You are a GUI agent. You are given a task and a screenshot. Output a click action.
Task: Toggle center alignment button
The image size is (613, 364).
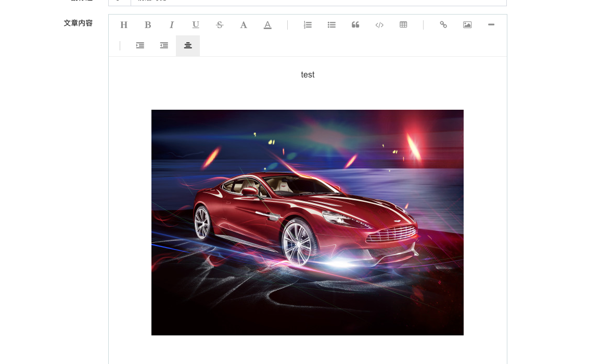(x=188, y=46)
